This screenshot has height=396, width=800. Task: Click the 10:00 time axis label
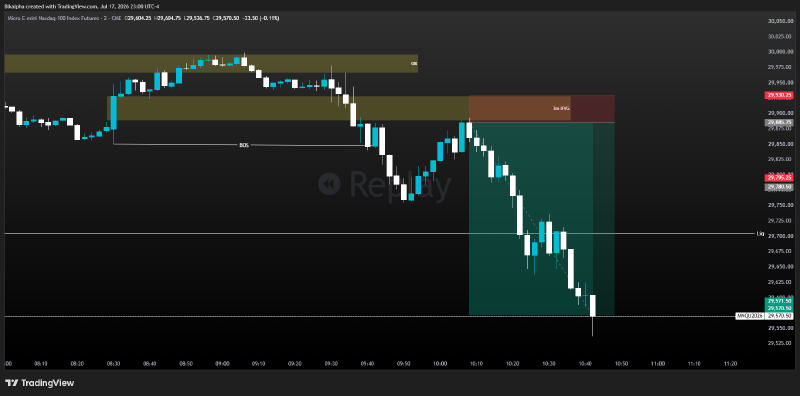tap(440, 364)
